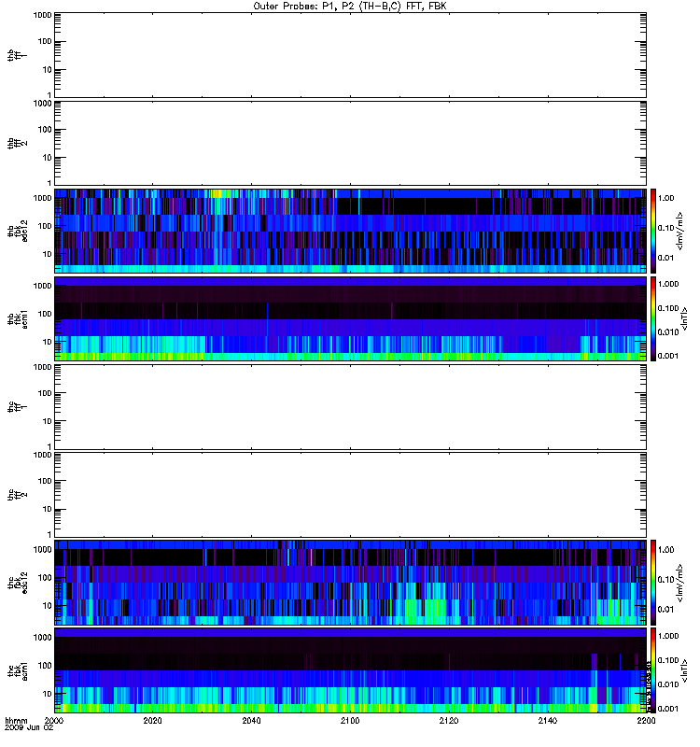Click the color bar beside thb fbk edc12
The height and width of the screenshot is (747, 700).
pyautogui.click(x=653, y=231)
